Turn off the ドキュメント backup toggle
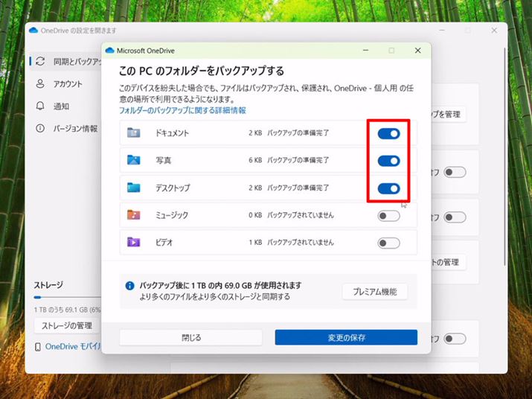The height and width of the screenshot is (399, 532). 388,133
